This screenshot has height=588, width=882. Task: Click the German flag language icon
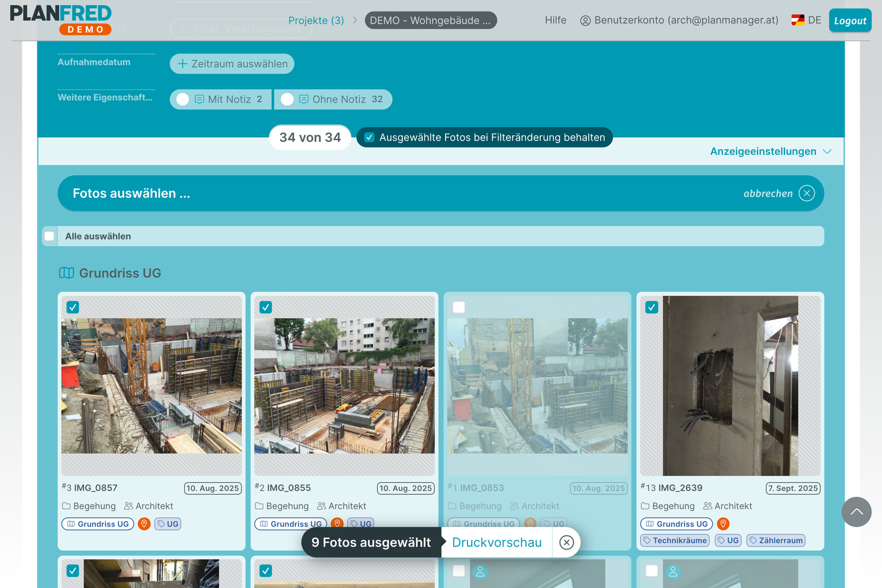pos(798,20)
